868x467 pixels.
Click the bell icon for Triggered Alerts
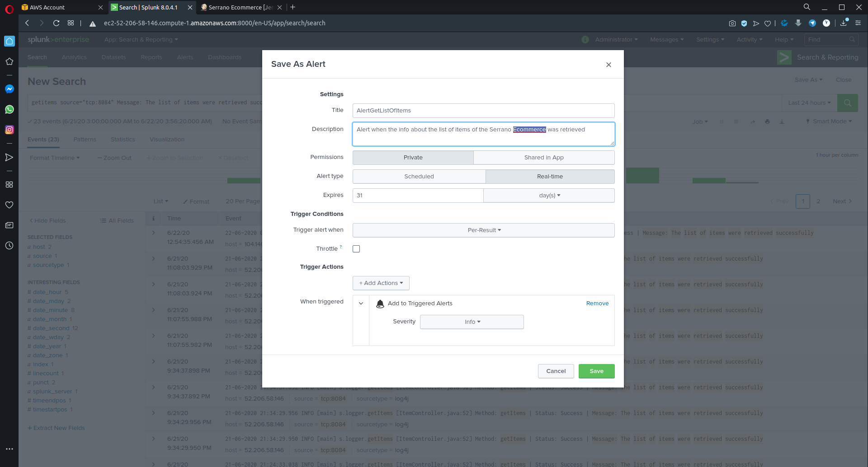tap(380, 304)
